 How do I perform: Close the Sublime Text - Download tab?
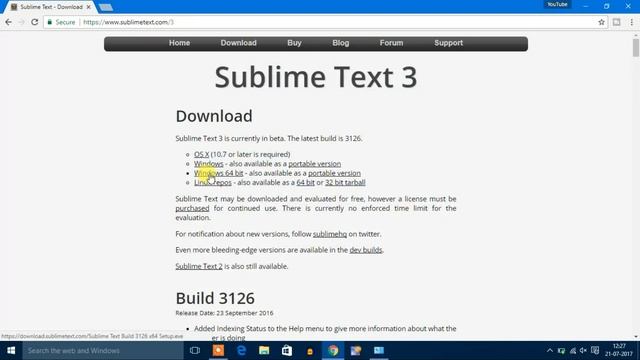point(89,7)
